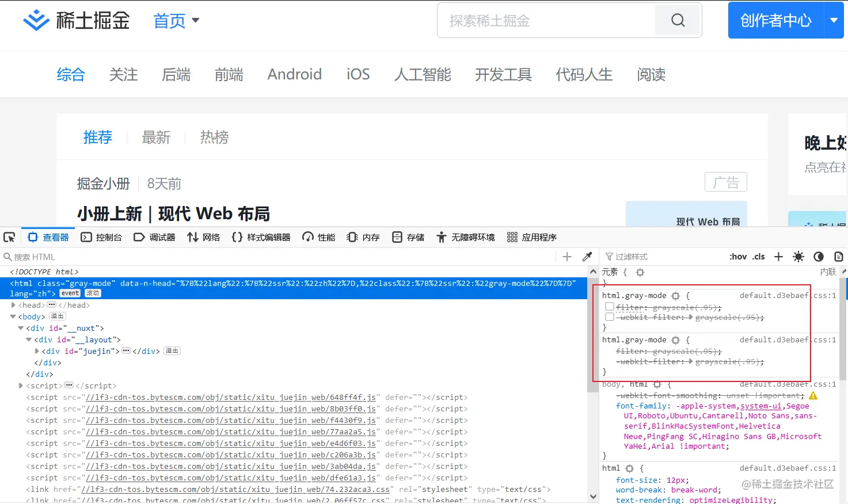Enable dark color scheme simulation
Viewport: 848px width, 504px height.
point(819,257)
